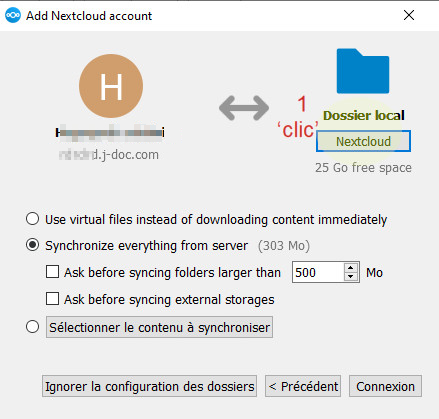
Task: Open the Nextcloud local folder chooser button
Action: pos(363,141)
